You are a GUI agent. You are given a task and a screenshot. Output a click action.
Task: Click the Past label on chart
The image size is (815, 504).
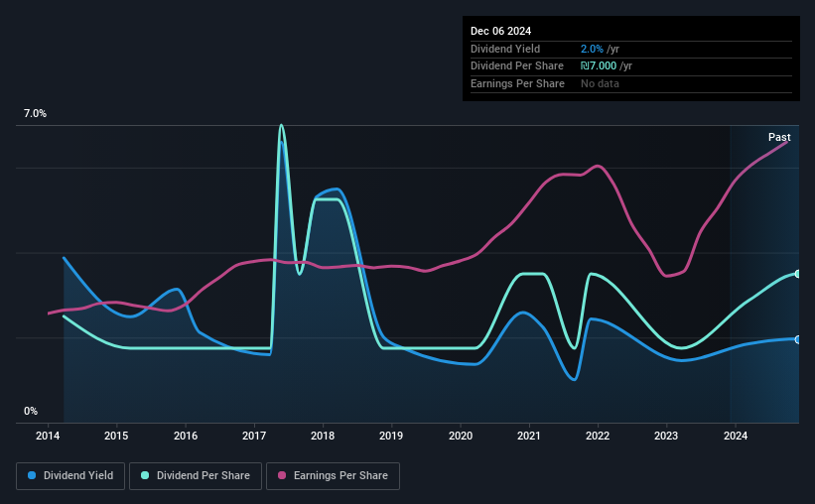click(779, 137)
